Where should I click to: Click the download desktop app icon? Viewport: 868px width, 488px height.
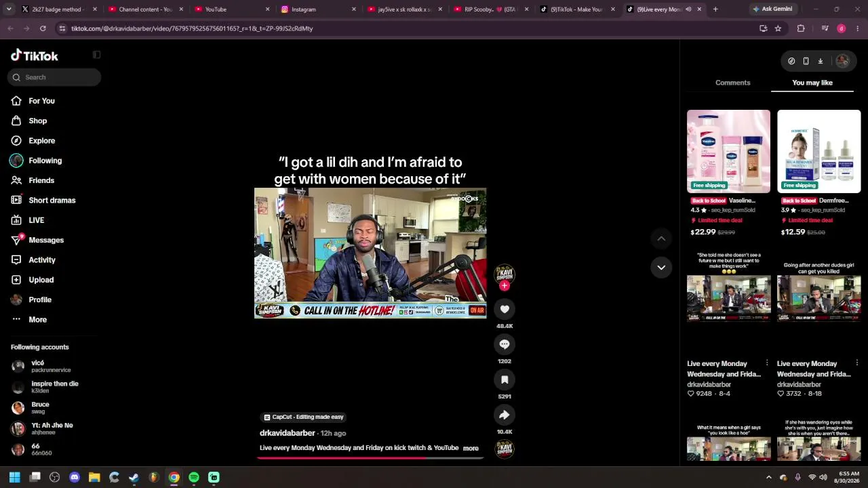tap(820, 61)
